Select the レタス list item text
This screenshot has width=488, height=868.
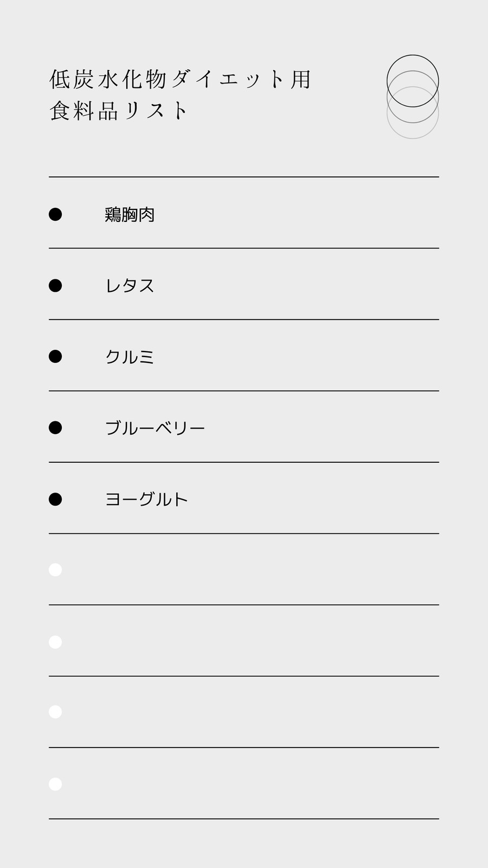pyautogui.click(x=130, y=286)
